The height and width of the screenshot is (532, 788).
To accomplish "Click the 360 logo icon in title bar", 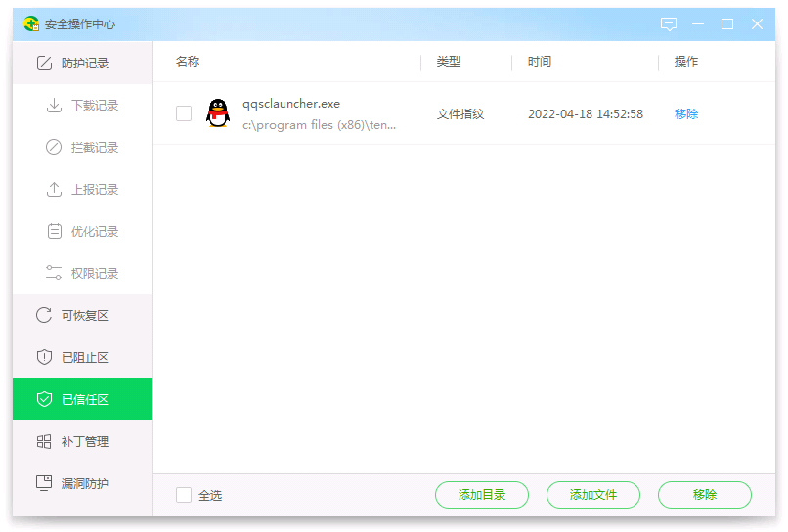I will tap(31, 23).
